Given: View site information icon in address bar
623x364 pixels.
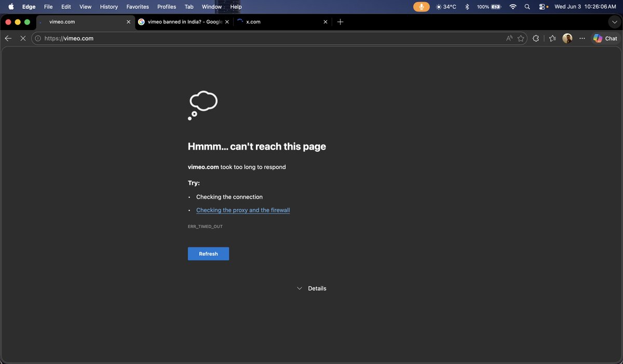Looking at the screenshot, I should pyautogui.click(x=38, y=38).
